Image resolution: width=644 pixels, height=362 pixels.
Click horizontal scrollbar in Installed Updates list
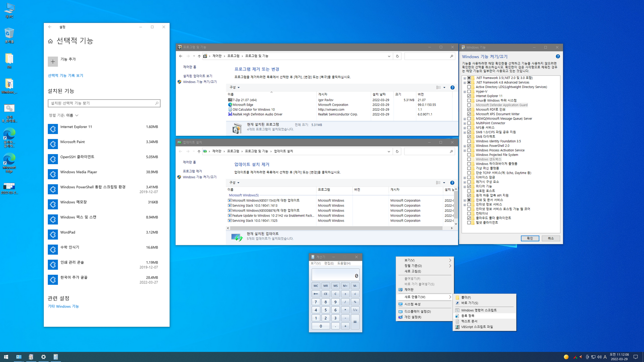pyautogui.click(x=336, y=228)
